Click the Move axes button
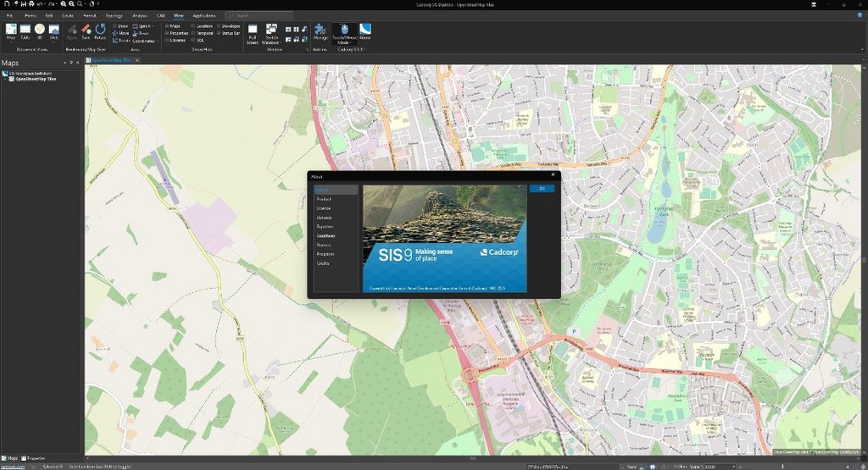Viewport: 868px width, 470px height. pos(120,33)
